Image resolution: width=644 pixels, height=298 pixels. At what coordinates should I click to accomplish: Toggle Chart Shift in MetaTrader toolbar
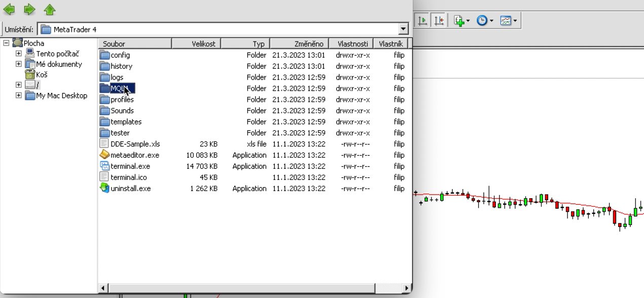[x=439, y=21]
